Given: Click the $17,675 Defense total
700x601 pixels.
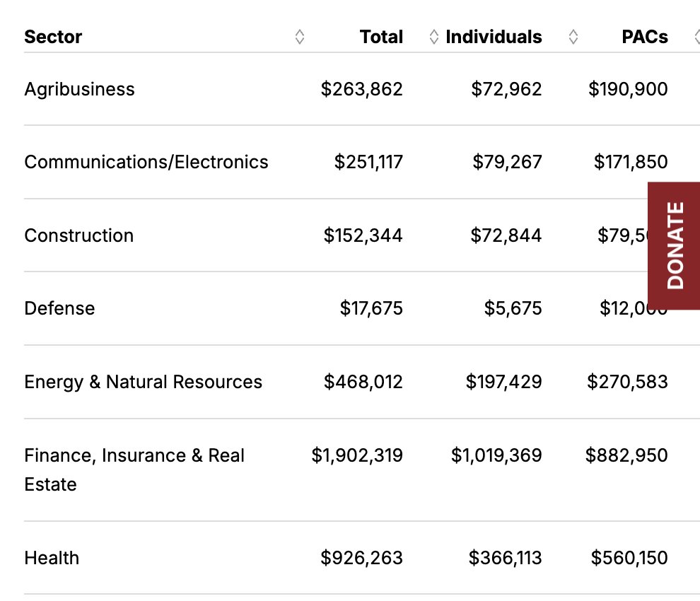Looking at the screenshot, I should tap(371, 308).
